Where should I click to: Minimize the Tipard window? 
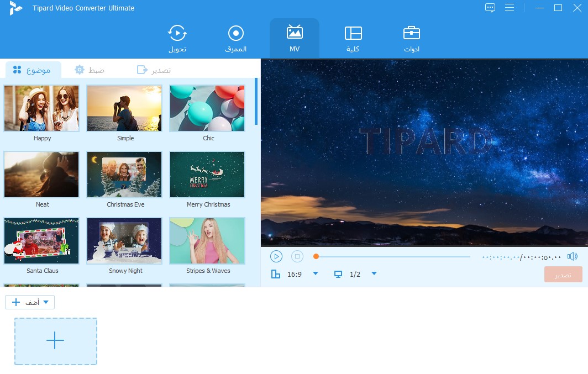(x=539, y=8)
